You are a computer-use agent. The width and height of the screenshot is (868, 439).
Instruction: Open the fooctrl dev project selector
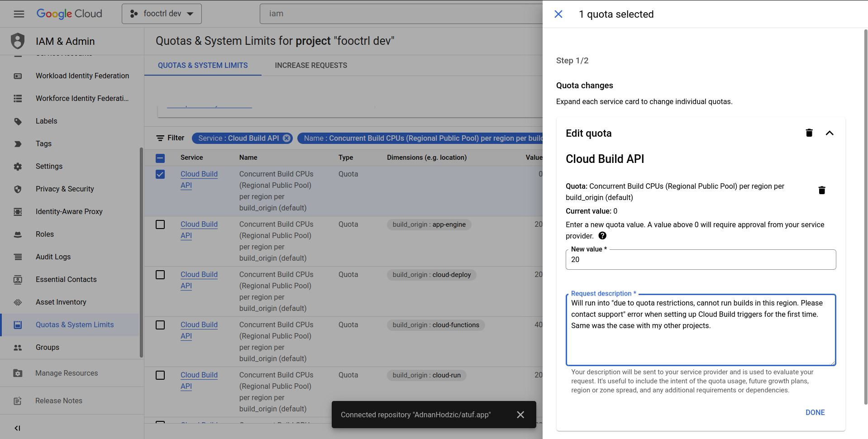[x=162, y=14]
